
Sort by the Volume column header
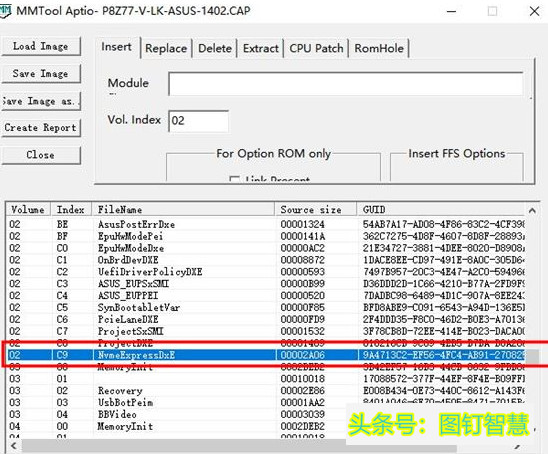coord(28,210)
